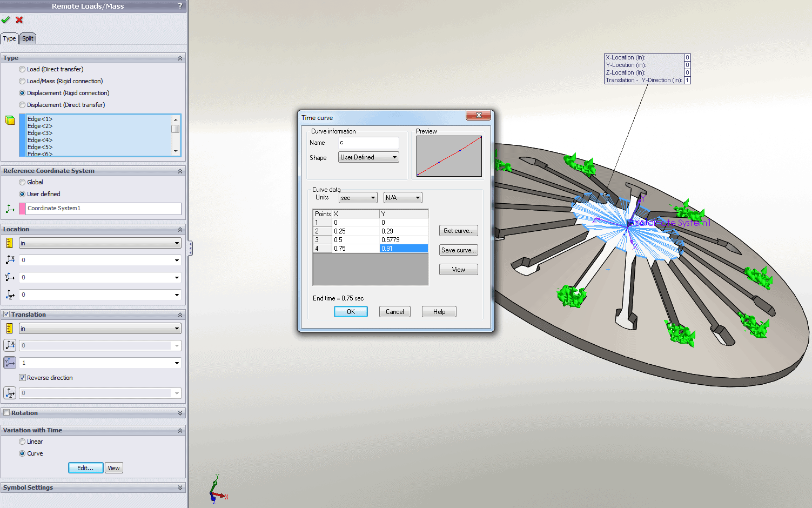The height and width of the screenshot is (508, 812).
Task: Click OK in Time curve dialog
Action: (351, 312)
